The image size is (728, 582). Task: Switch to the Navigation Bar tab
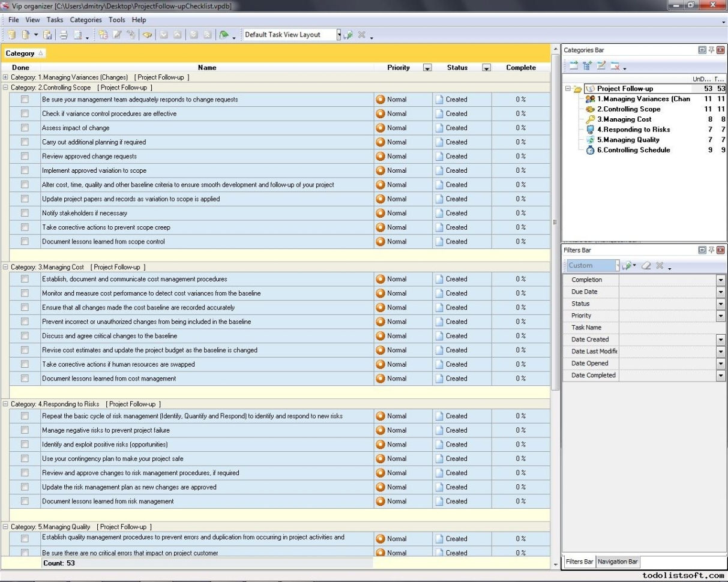618,562
